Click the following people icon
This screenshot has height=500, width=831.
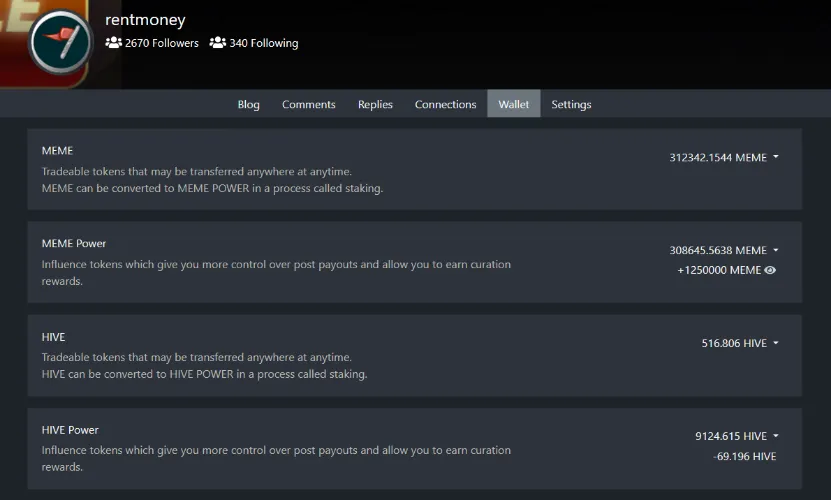(218, 42)
